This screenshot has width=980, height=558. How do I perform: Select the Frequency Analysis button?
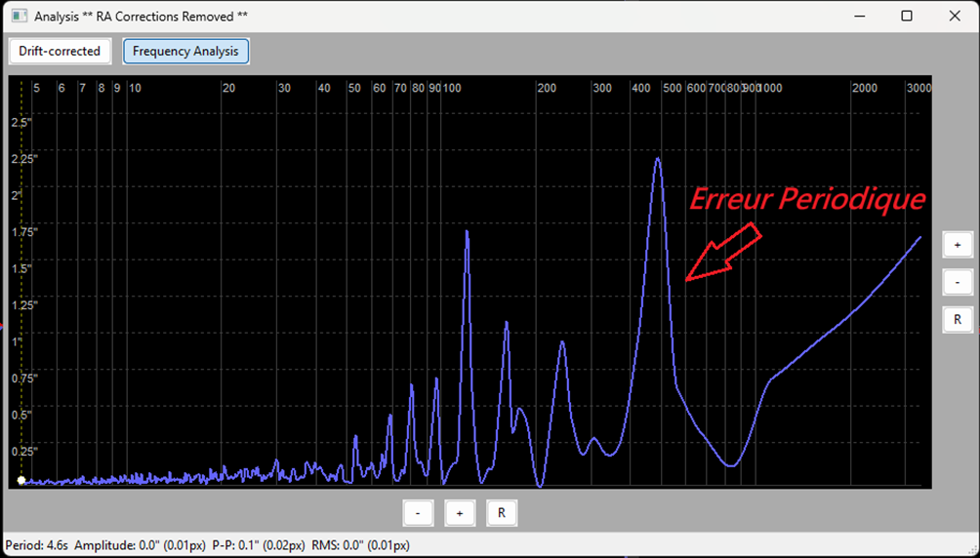pyautogui.click(x=185, y=52)
